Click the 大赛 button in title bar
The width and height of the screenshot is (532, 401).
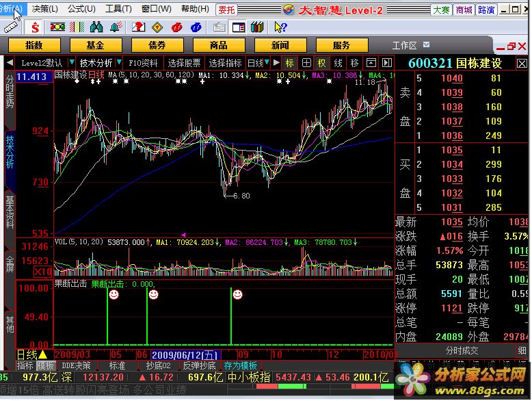click(x=442, y=10)
